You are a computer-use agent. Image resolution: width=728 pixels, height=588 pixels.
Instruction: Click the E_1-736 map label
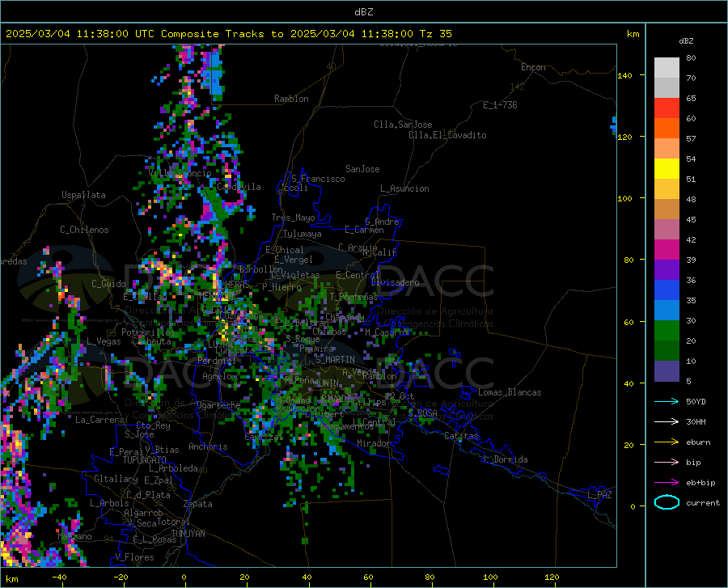500,105
